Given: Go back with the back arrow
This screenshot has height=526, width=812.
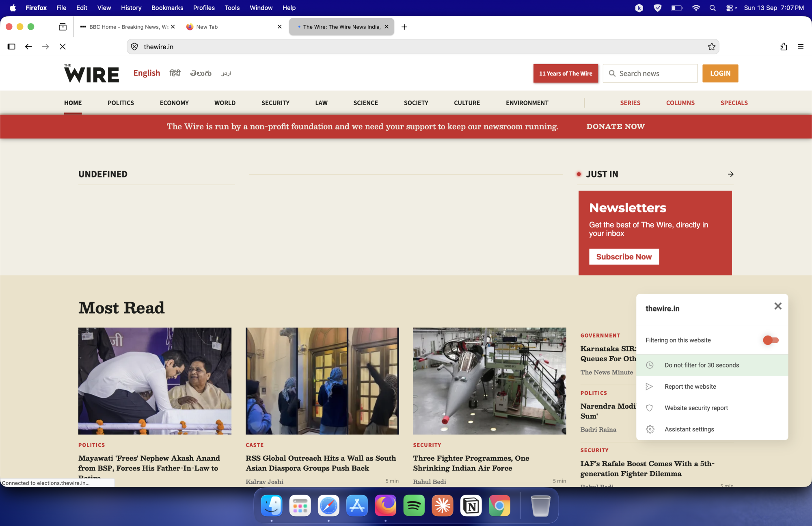Looking at the screenshot, I should (x=28, y=47).
